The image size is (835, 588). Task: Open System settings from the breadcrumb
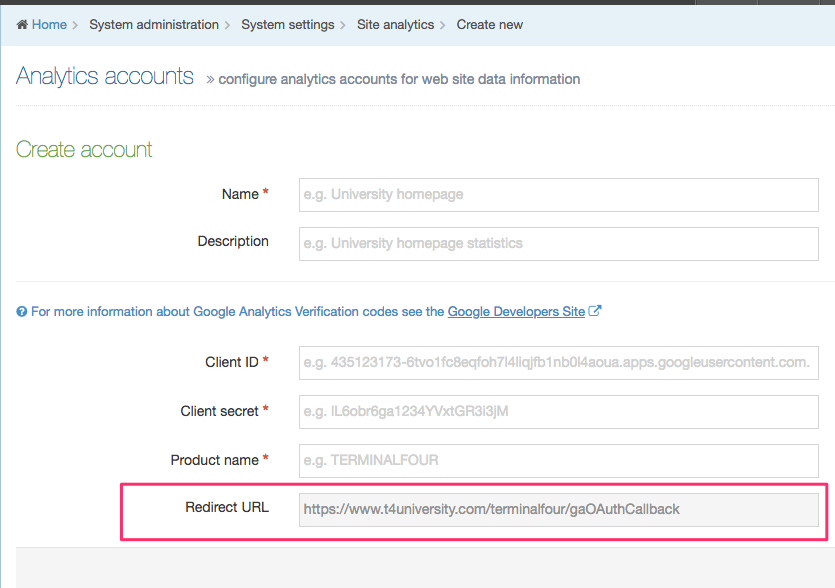287,25
